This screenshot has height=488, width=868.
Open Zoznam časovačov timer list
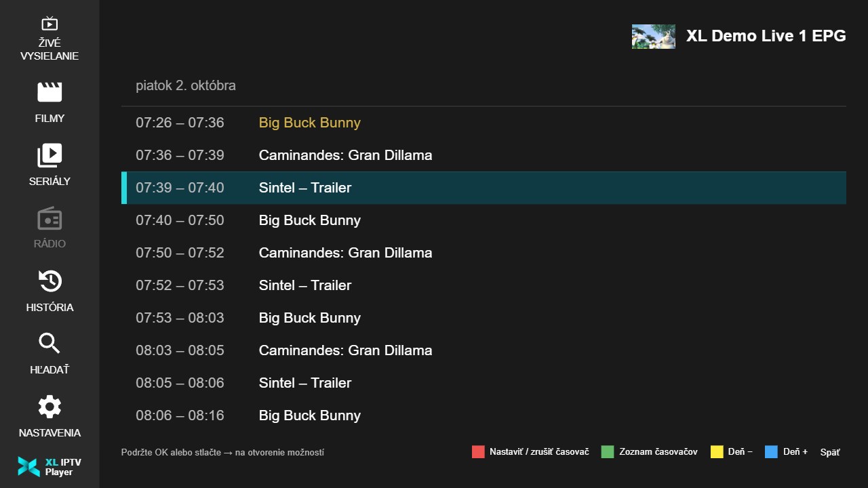[658, 452]
